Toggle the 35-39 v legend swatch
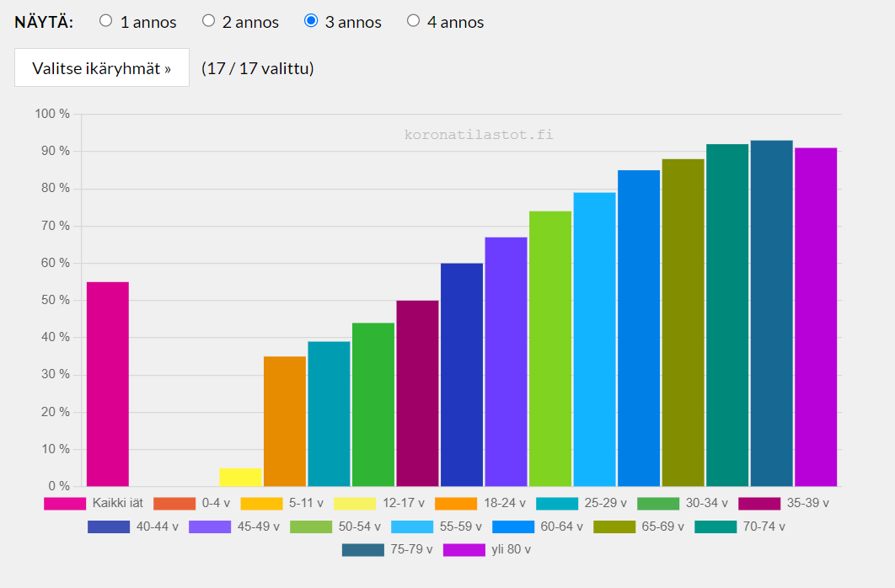The width and height of the screenshot is (895, 588). [759, 504]
